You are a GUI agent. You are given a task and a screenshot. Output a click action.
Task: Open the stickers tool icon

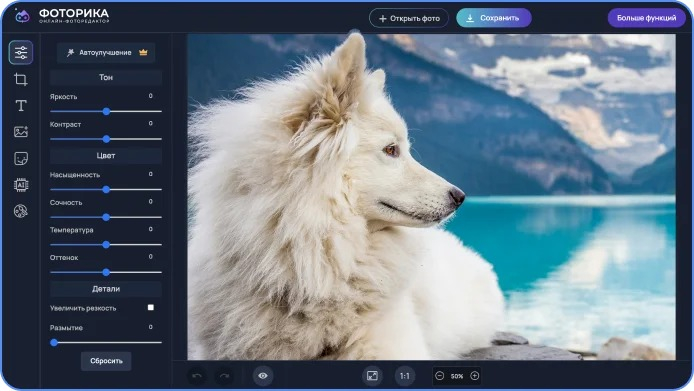(x=21, y=158)
